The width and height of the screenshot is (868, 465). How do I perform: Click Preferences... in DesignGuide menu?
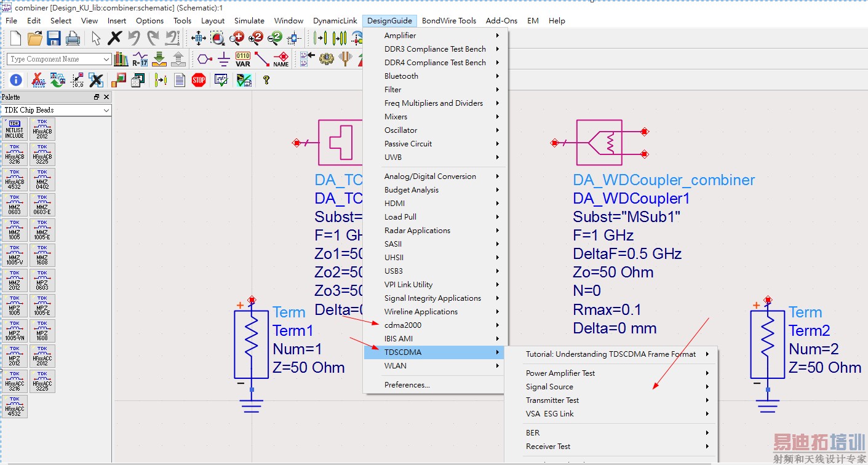(x=407, y=385)
